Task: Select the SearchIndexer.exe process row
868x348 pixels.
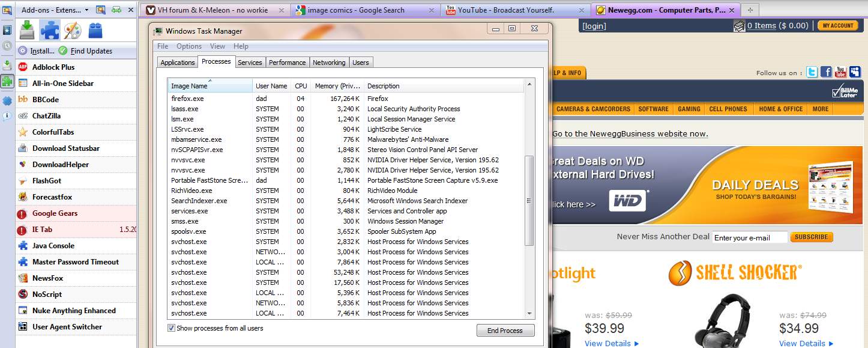Action: [x=346, y=201]
